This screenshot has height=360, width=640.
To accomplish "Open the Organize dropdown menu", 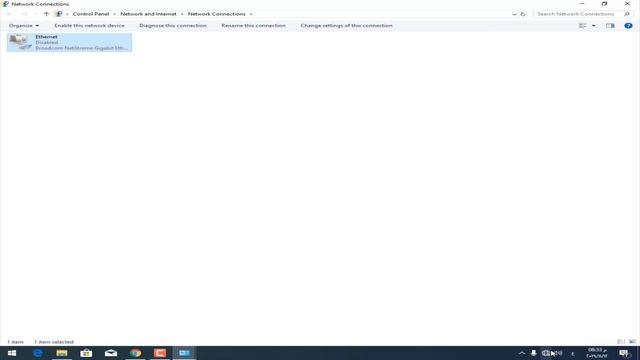I will [x=24, y=26].
